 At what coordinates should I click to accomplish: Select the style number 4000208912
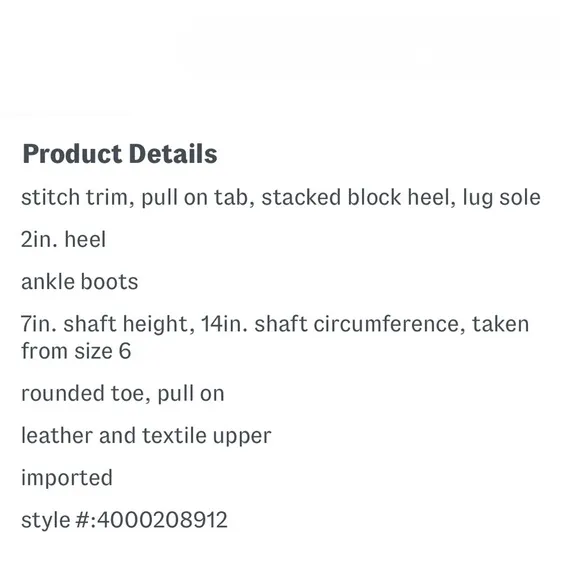click(162, 520)
